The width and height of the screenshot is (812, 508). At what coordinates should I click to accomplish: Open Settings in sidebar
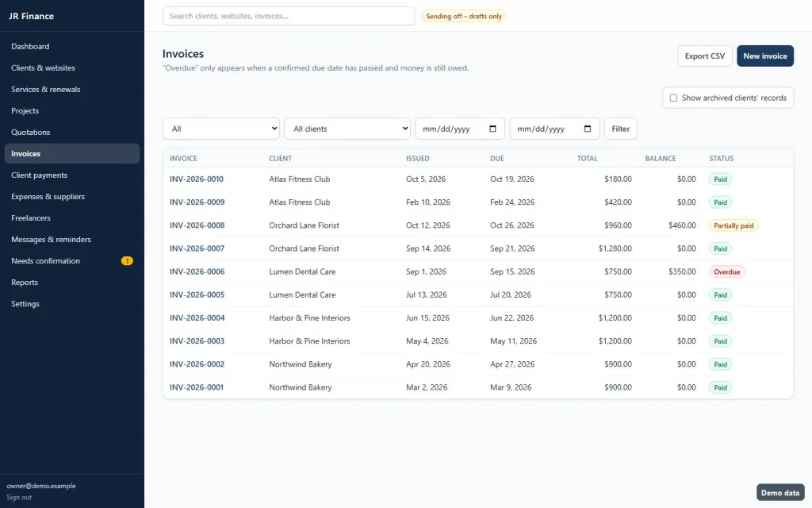click(72, 304)
